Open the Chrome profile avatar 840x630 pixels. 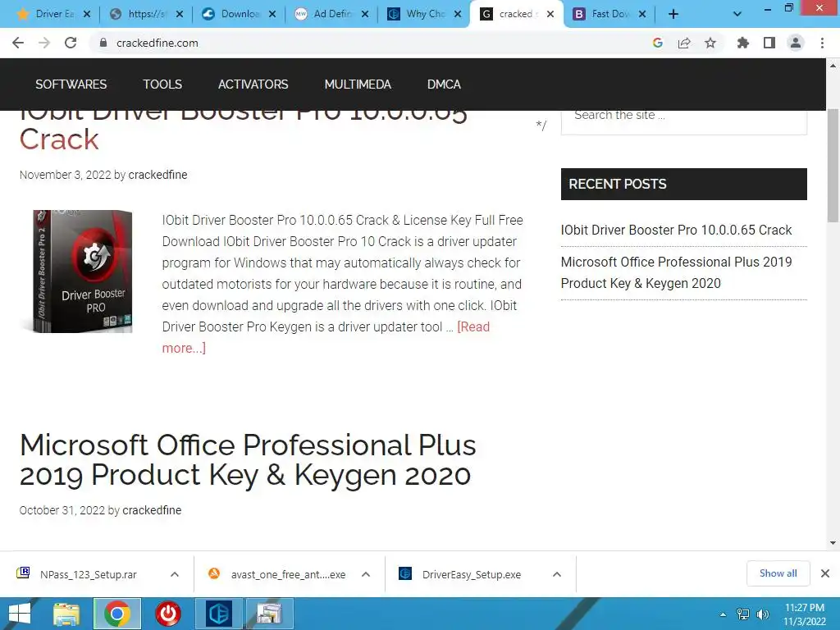click(x=796, y=43)
